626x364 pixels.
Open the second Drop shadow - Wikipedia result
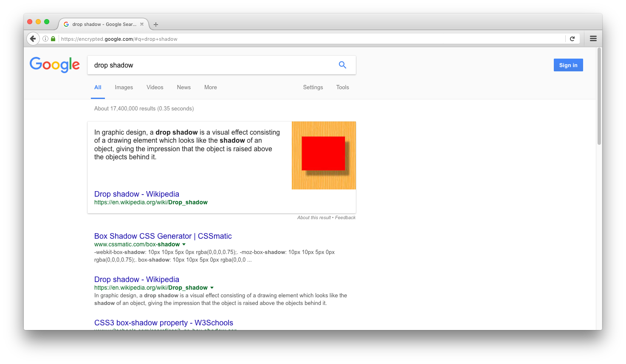coord(137,279)
